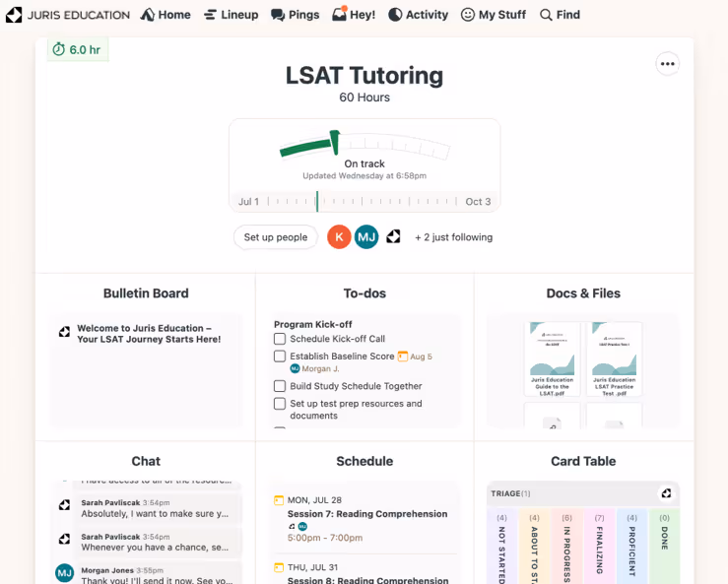728x584 pixels.
Task: Click the calendar icon next to THU, JUL 31
Action: (279, 567)
